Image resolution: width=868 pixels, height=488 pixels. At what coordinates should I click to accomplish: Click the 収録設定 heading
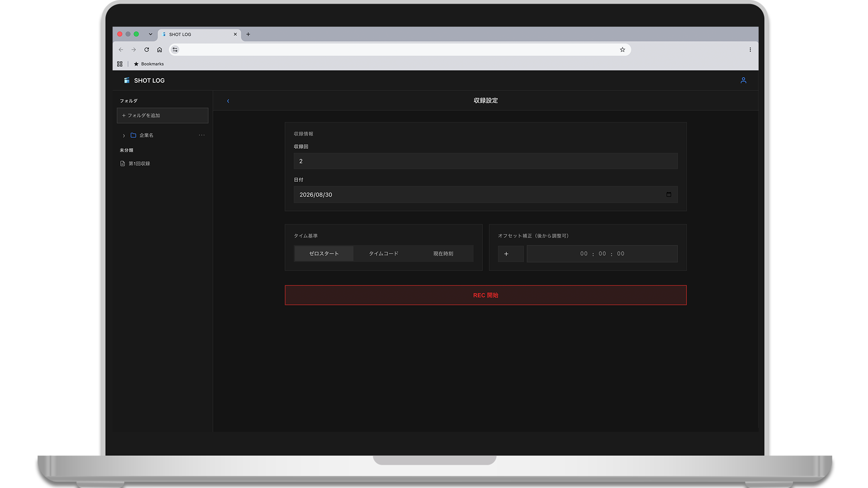[x=486, y=101]
